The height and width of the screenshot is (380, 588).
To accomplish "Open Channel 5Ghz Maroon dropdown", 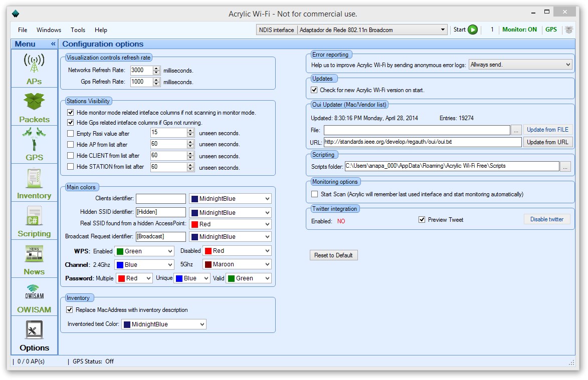I will 237,264.
